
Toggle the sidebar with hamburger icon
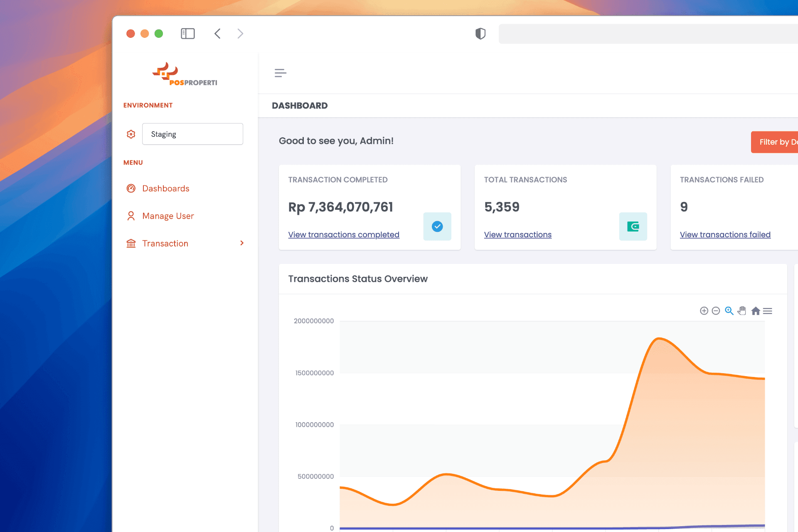click(281, 73)
